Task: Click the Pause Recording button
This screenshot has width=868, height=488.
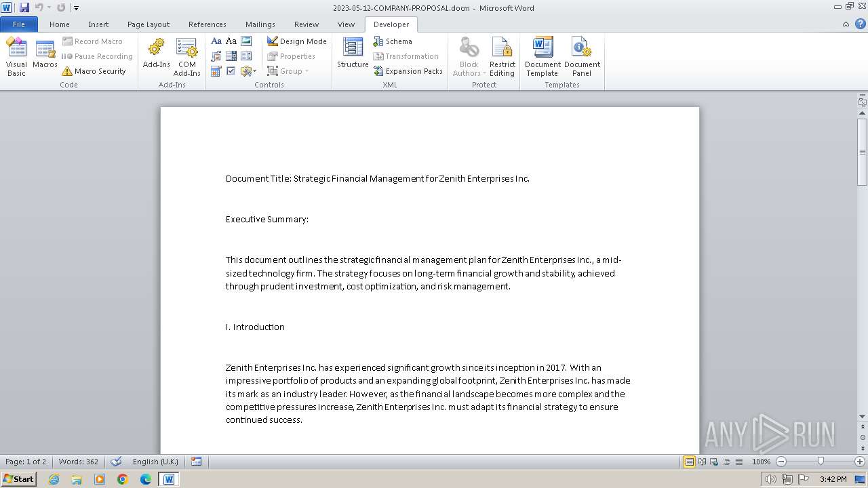Action: point(97,56)
